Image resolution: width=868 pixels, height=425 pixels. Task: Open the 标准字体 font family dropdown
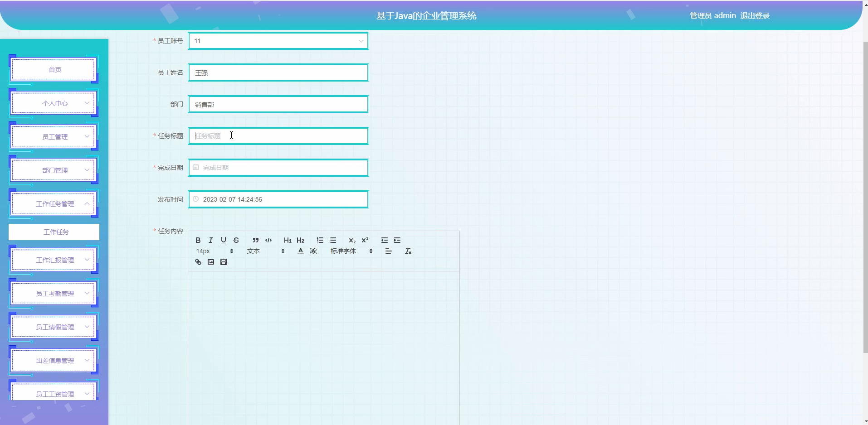351,251
